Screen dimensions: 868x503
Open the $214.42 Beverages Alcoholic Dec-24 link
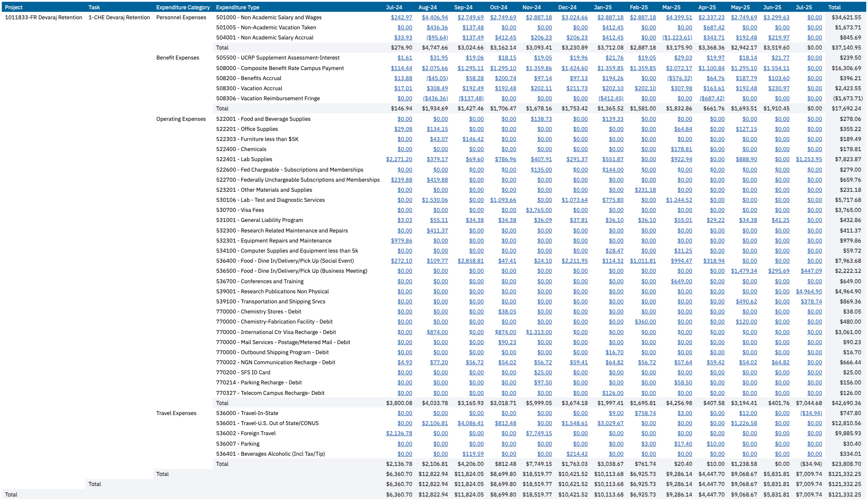point(577,454)
